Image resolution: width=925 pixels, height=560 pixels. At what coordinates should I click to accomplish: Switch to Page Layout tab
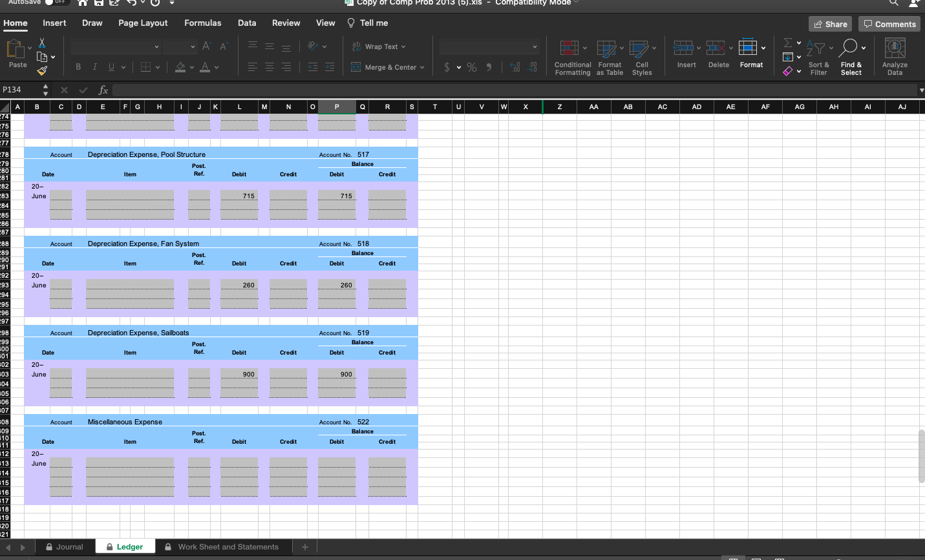[143, 23]
